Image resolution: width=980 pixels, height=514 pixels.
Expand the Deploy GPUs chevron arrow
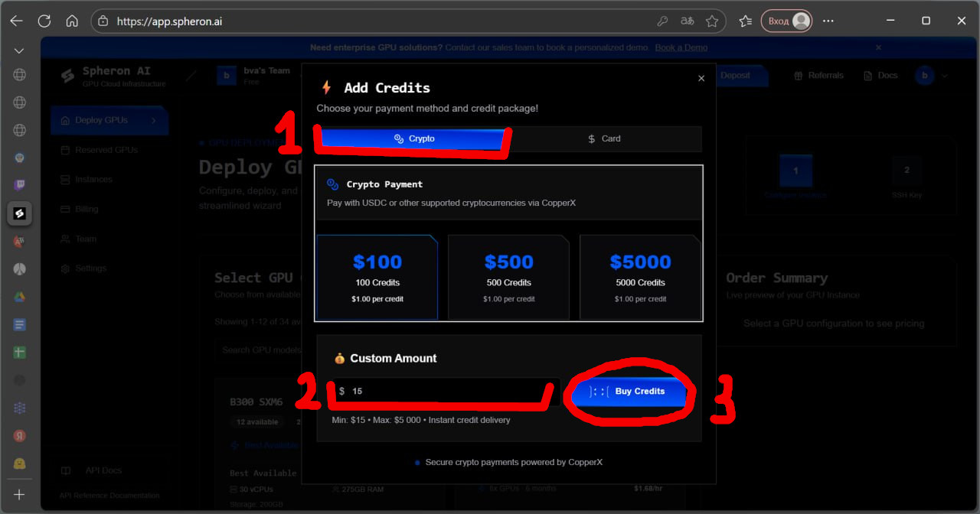click(153, 120)
